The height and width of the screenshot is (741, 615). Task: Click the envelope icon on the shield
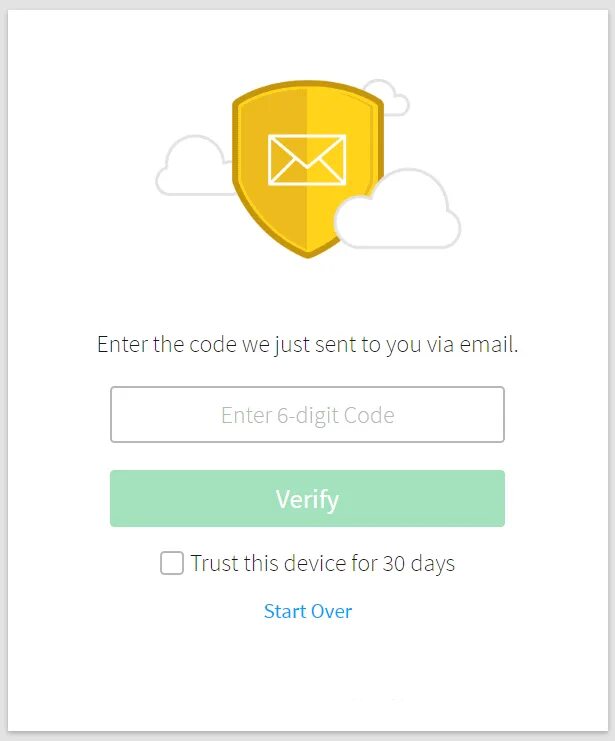pos(307,160)
